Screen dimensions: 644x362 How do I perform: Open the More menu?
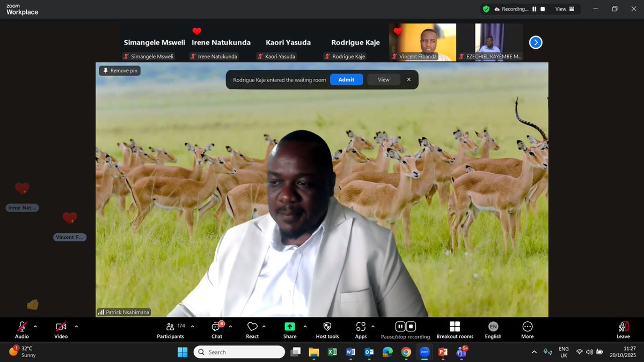click(527, 327)
